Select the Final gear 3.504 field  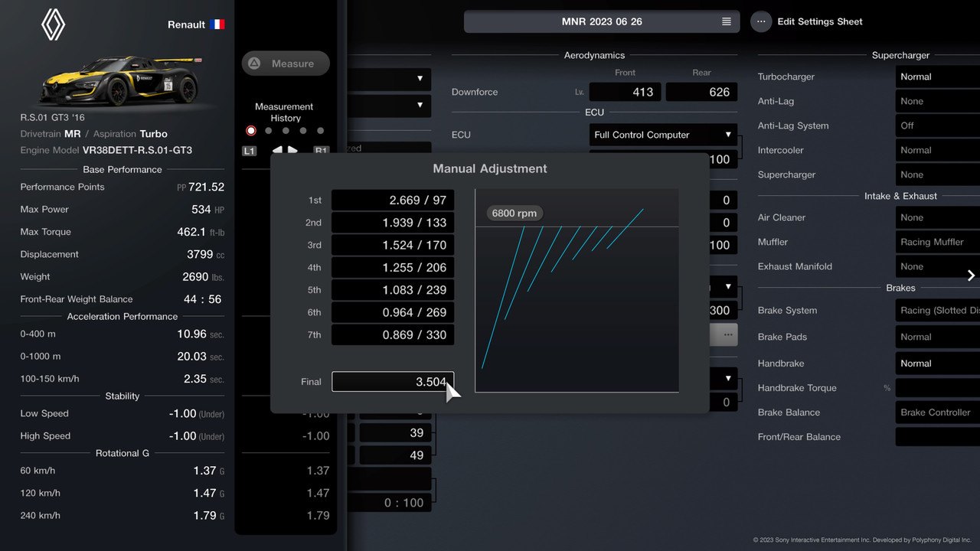(393, 381)
